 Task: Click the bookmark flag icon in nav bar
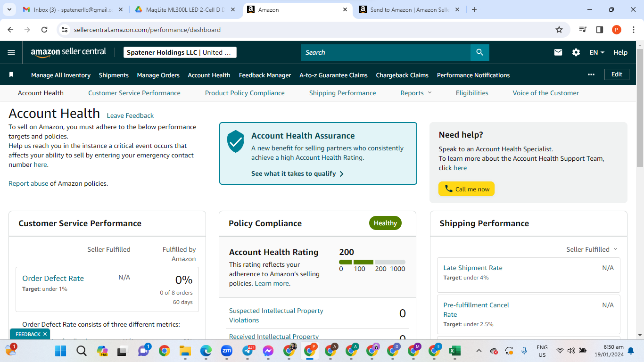click(x=11, y=75)
